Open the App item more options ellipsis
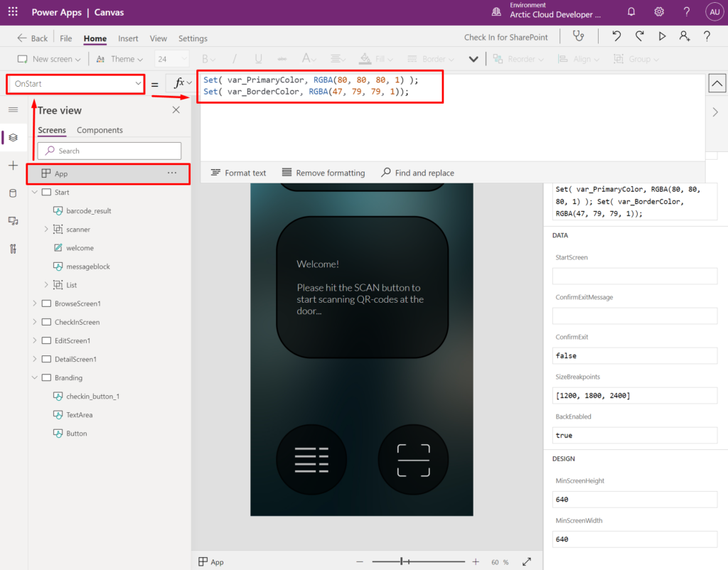This screenshot has height=570, width=728. point(172,173)
